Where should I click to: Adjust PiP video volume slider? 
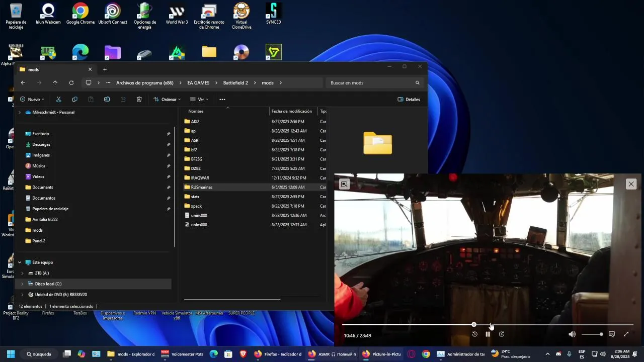pos(592,334)
